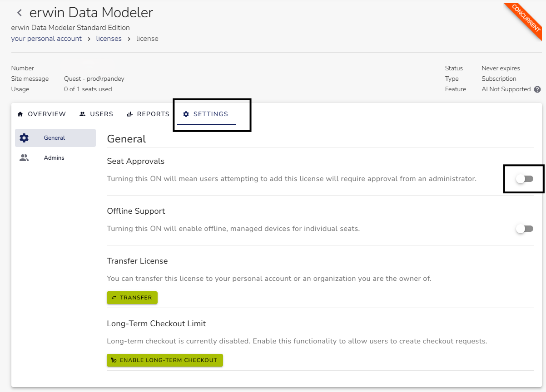Switch to the Users tab
This screenshot has width=546, height=392.
coord(96,114)
